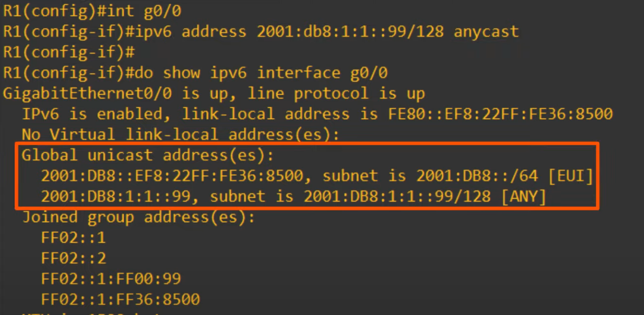
Task: Click the FF02::1 group address
Action: [73, 238]
